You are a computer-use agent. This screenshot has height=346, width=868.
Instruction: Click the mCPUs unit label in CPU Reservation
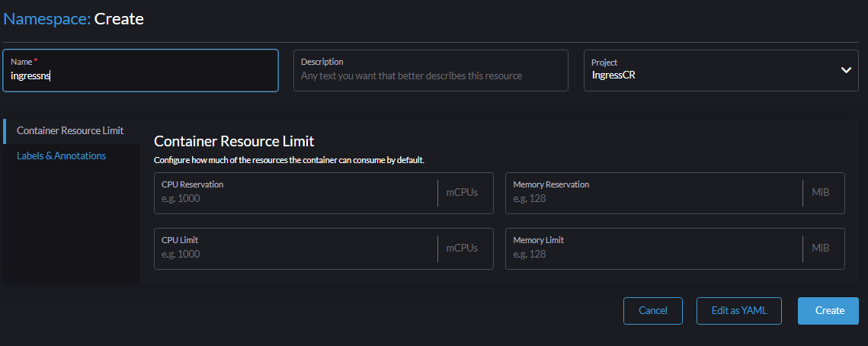[462, 193]
